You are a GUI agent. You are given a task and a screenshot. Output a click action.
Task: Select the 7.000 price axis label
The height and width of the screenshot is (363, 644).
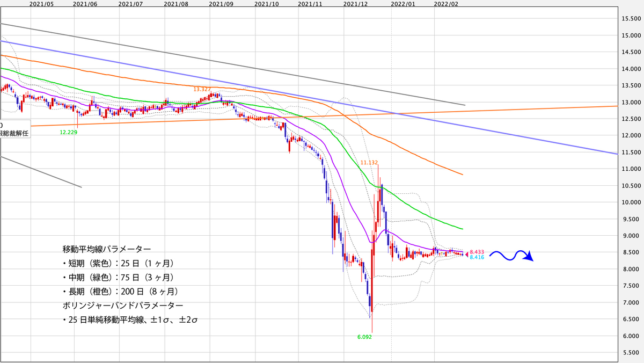(x=631, y=303)
